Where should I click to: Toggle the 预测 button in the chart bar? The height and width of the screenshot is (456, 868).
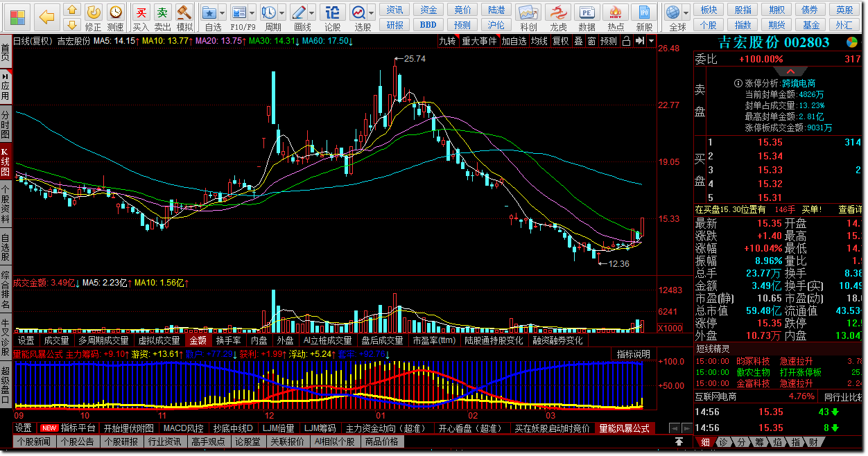tap(609, 41)
